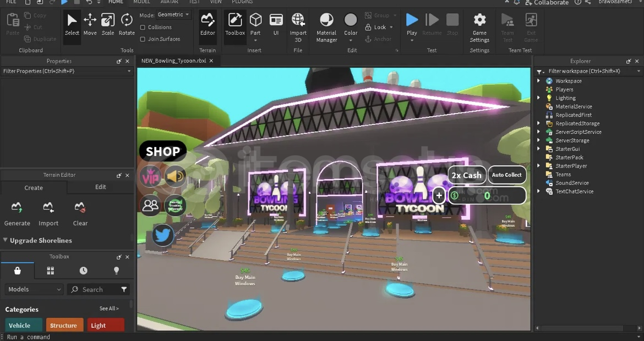Activate the Select tool

[x=72, y=24]
